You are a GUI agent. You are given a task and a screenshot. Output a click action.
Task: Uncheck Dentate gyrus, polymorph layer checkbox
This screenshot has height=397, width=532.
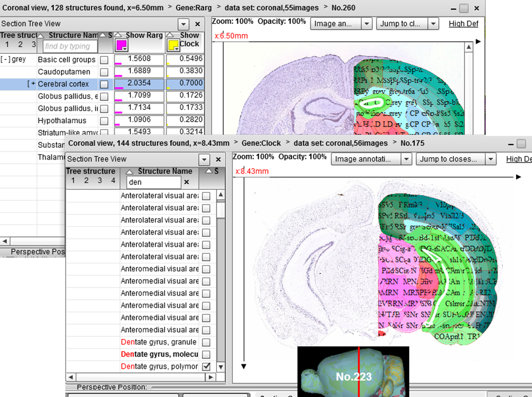point(206,367)
